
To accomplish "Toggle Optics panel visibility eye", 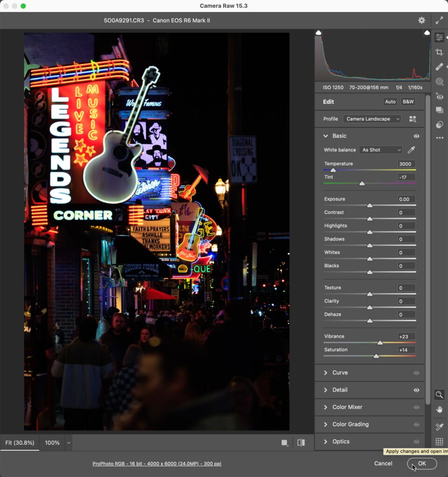I will (x=416, y=442).
